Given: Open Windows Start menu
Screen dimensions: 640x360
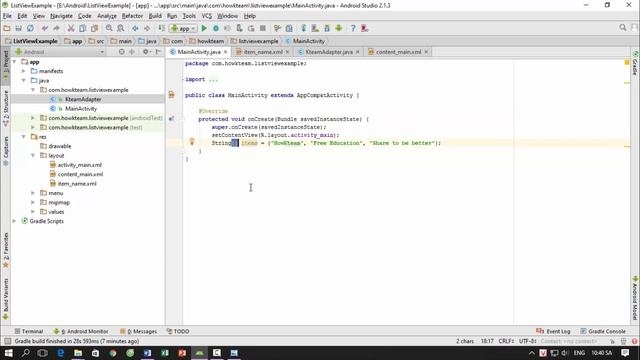Looking at the screenshot, I should pos(8,353).
